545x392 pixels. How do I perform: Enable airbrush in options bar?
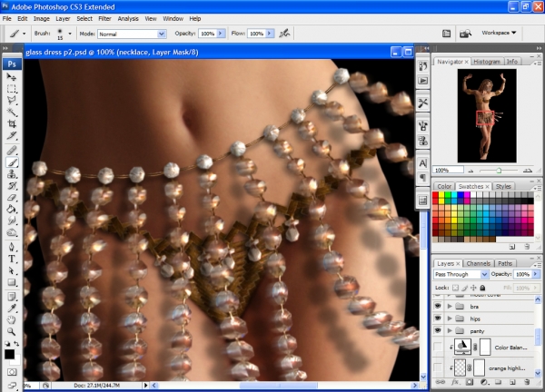point(284,34)
